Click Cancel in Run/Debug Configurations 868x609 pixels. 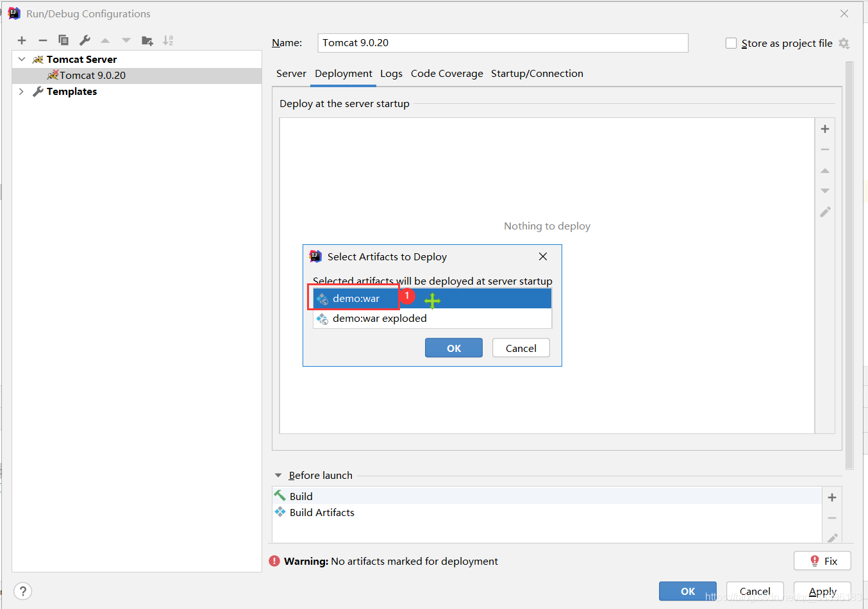(x=755, y=591)
